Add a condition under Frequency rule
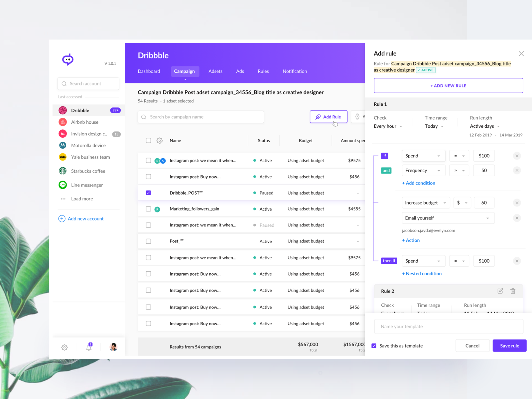Screen dimensions: 532x399 (419, 183)
